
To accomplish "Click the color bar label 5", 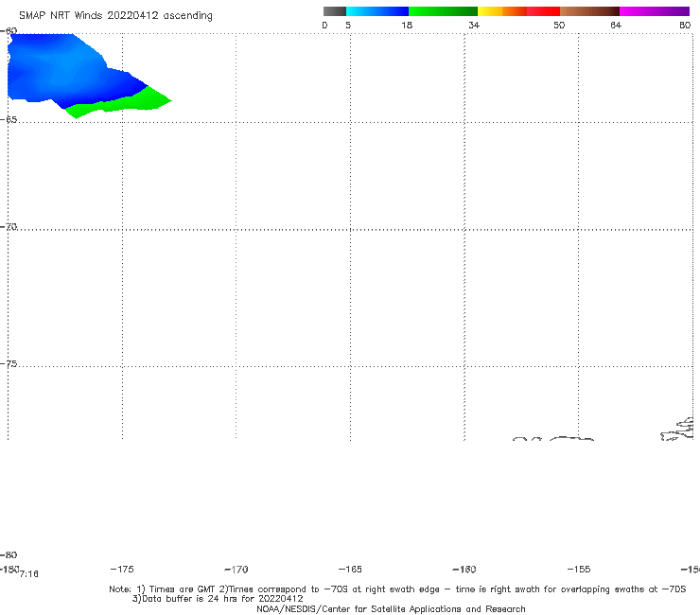I will click(x=348, y=25).
